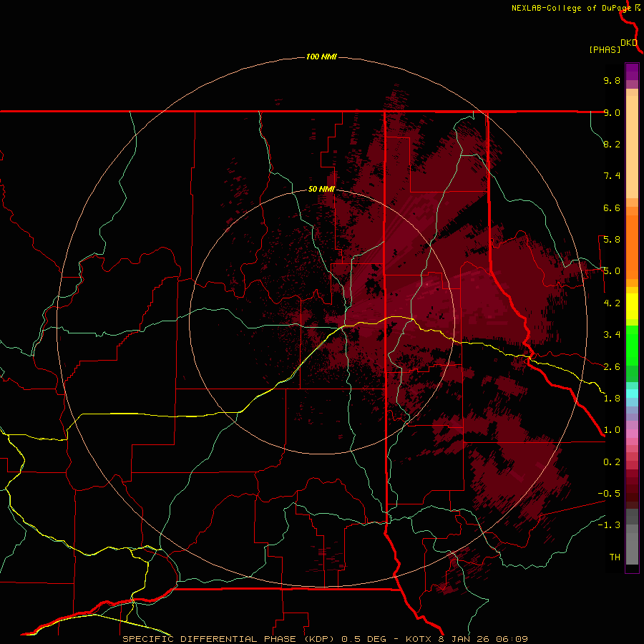Viewport: 644px width, 644px height.
Task: Click the 8.2 value on the color scale
Action: (x=612, y=144)
